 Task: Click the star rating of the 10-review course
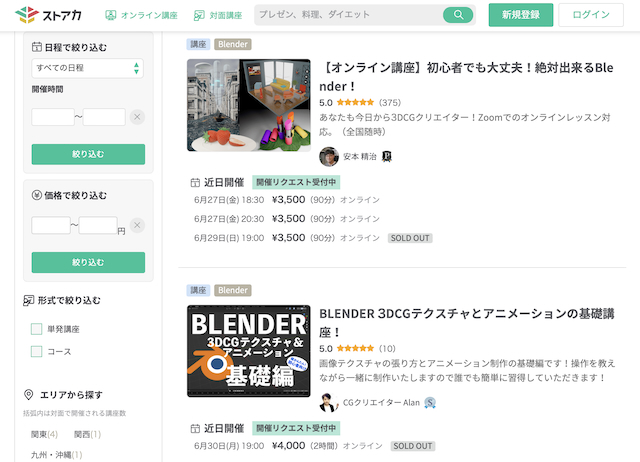point(355,349)
